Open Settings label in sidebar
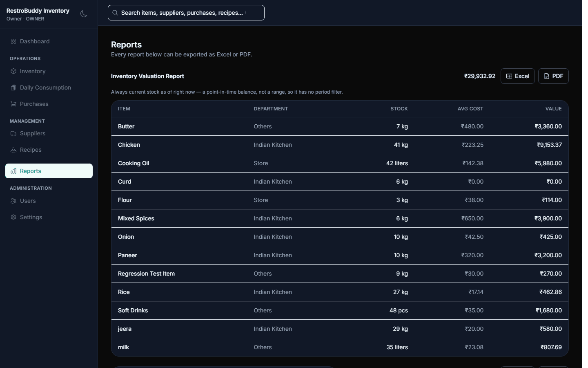 [31, 217]
